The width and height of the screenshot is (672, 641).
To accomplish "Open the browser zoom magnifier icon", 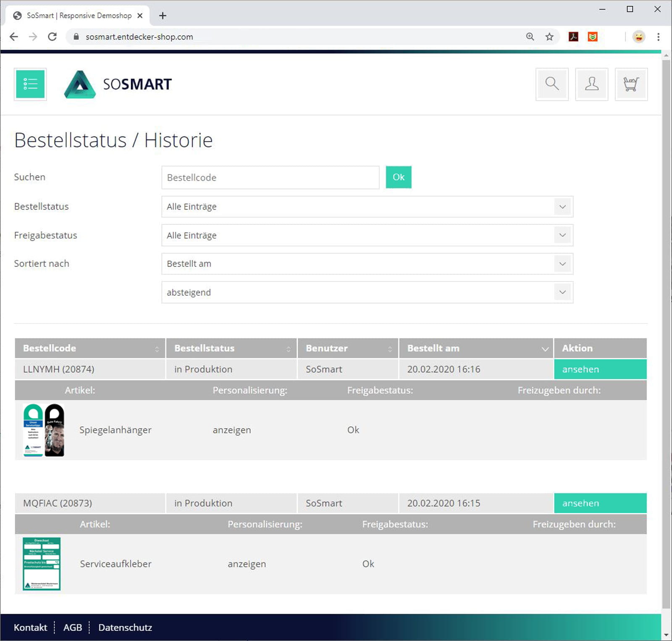I will click(530, 37).
